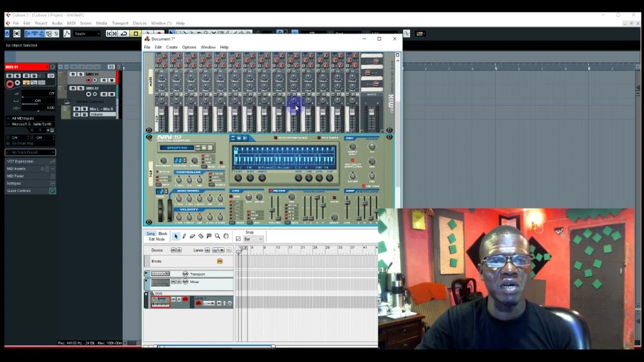The height and width of the screenshot is (362, 644).
Task: Click record enable on Cubase MIDI 01 track
Action: [89, 80]
